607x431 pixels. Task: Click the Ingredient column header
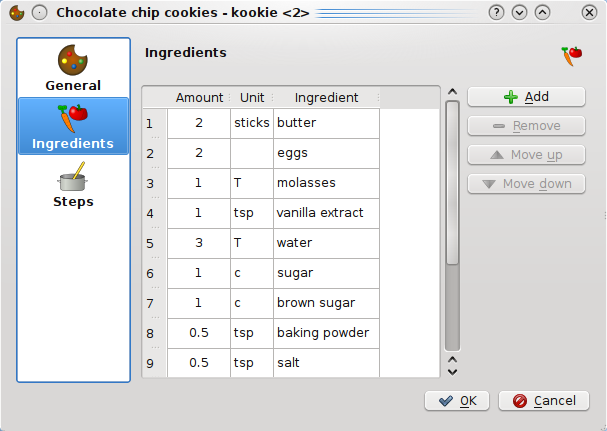click(326, 97)
